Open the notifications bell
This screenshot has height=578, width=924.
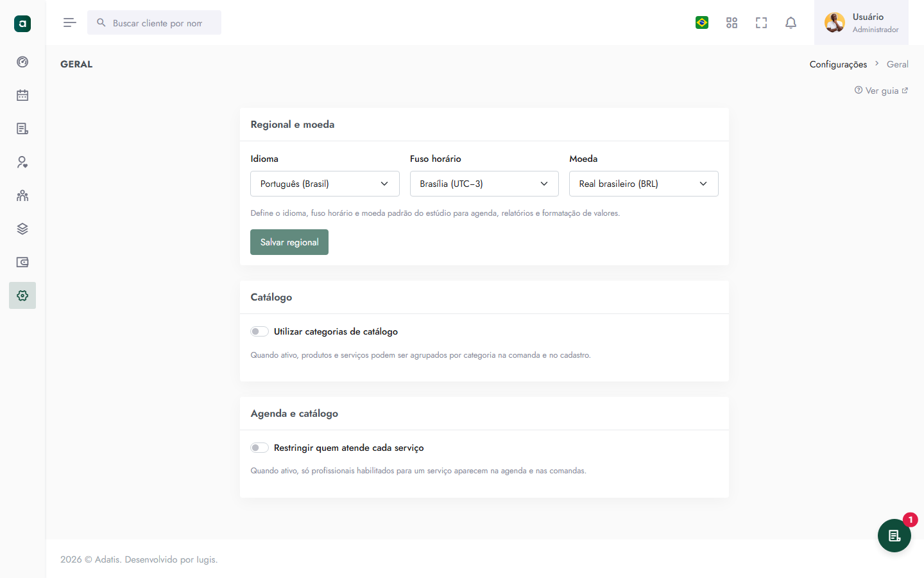click(791, 22)
